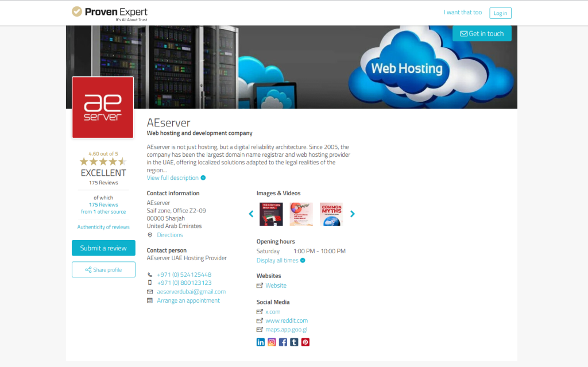Click the calendar icon beside Arrange an appointment
This screenshot has height=367, width=588.
click(x=150, y=300)
